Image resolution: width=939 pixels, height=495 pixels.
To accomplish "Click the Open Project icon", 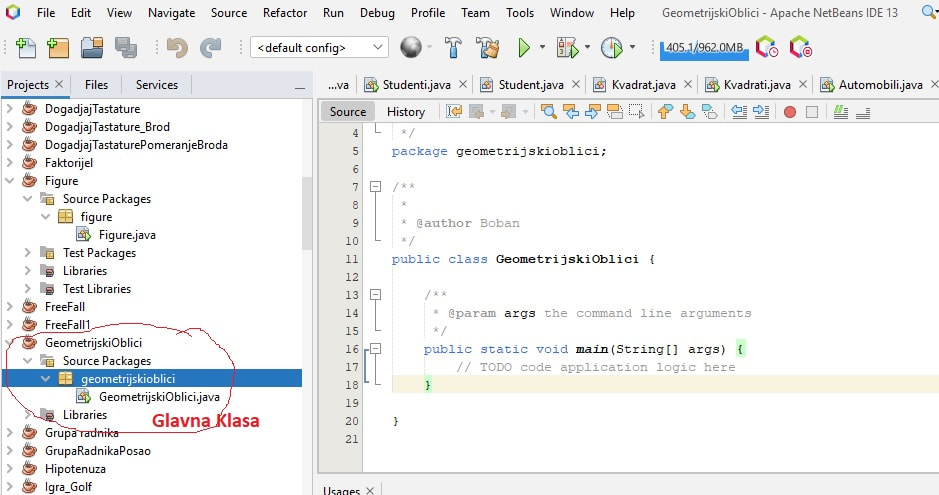I will [x=92, y=48].
